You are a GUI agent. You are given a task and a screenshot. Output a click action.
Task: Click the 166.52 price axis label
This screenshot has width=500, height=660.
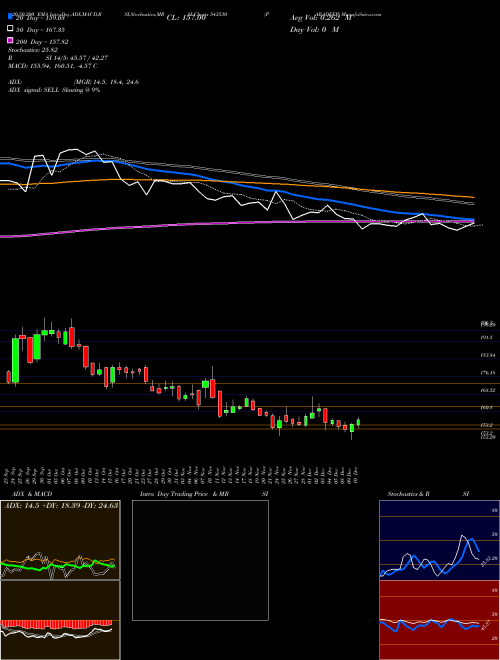click(487, 391)
